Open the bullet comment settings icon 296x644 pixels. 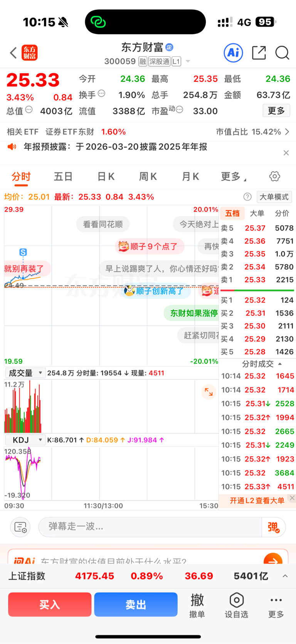click(x=20, y=527)
